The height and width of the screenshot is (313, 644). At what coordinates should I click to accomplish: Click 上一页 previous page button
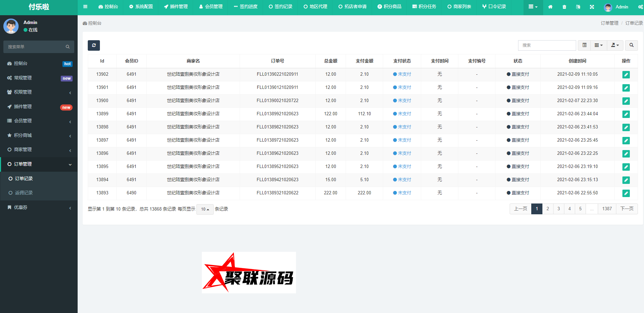click(520, 209)
